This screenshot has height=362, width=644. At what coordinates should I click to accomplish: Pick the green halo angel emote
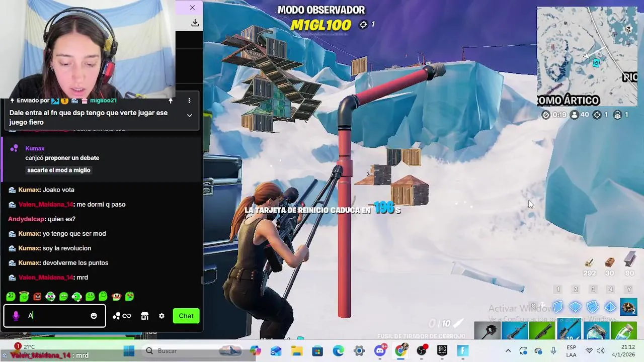(x=24, y=297)
